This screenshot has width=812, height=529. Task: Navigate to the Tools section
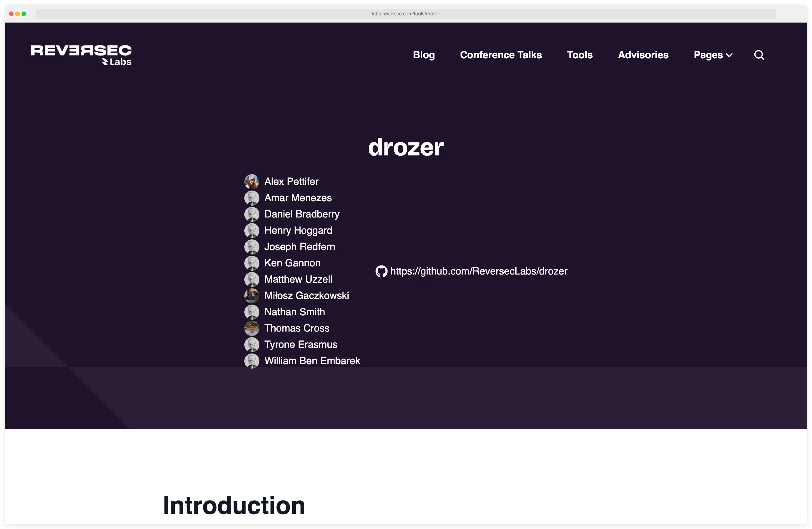point(580,55)
